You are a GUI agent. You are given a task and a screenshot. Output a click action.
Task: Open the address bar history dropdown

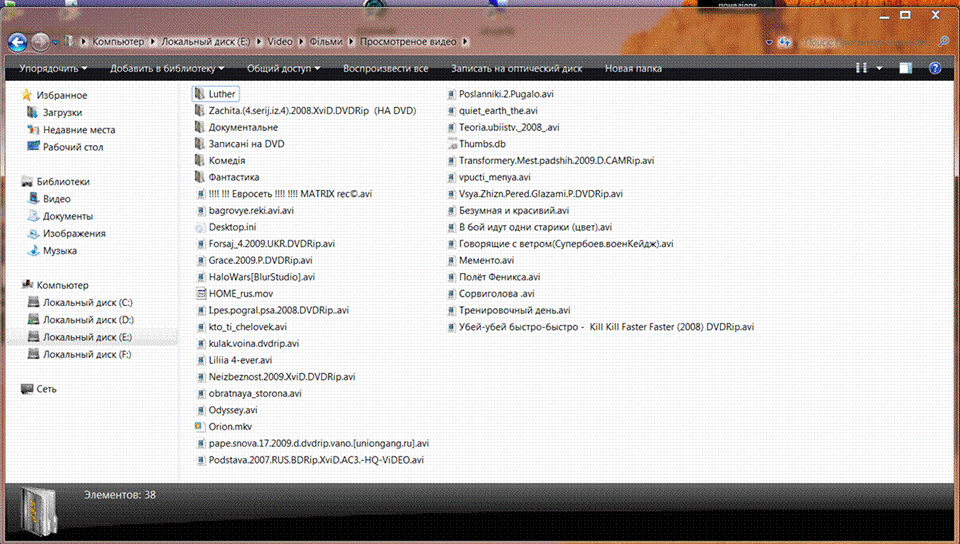click(x=768, y=42)
